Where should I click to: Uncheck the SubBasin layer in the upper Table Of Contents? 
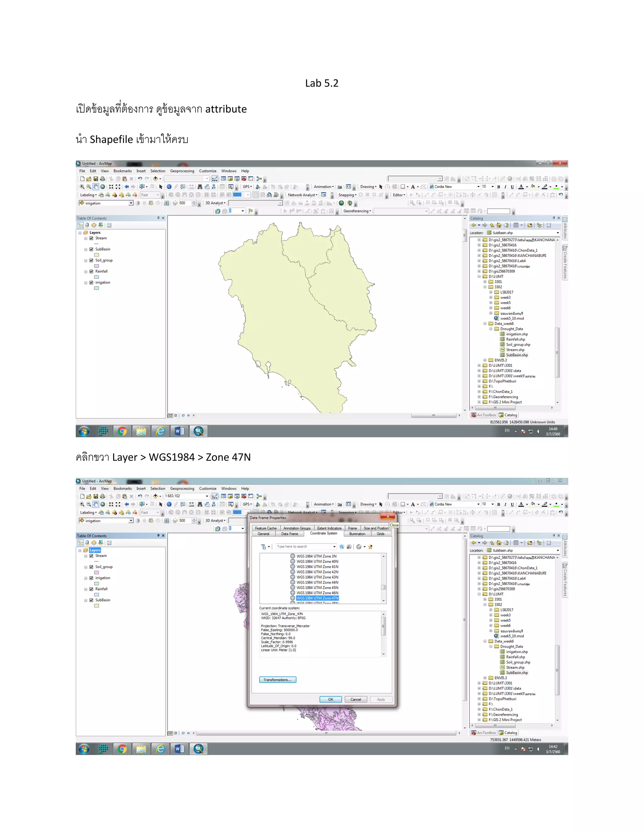pos(92,249)
